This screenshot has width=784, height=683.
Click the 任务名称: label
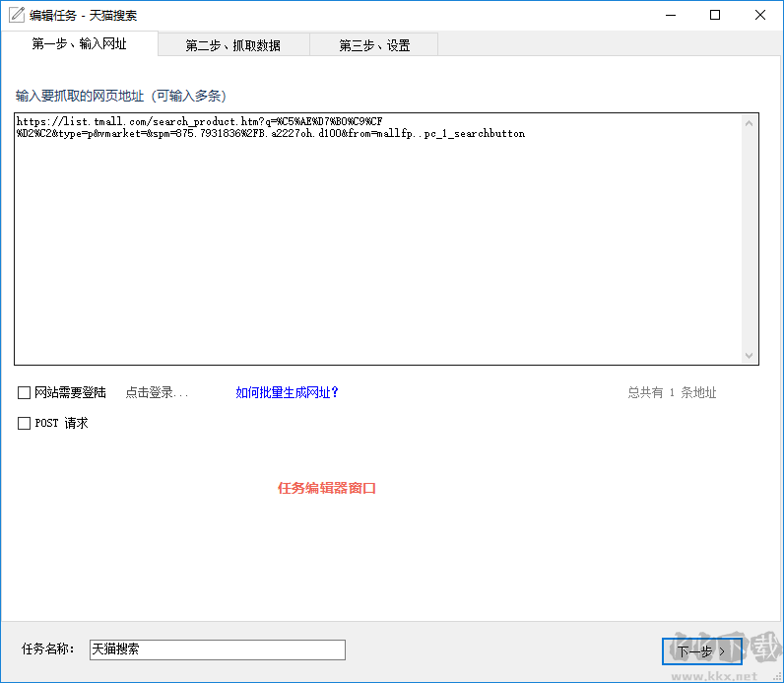(x=48, y=649)
